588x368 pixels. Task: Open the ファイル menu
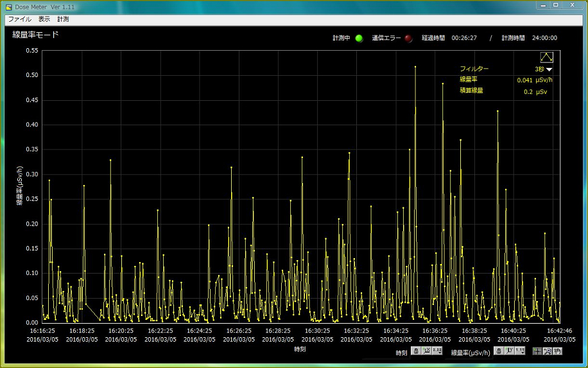19,19
